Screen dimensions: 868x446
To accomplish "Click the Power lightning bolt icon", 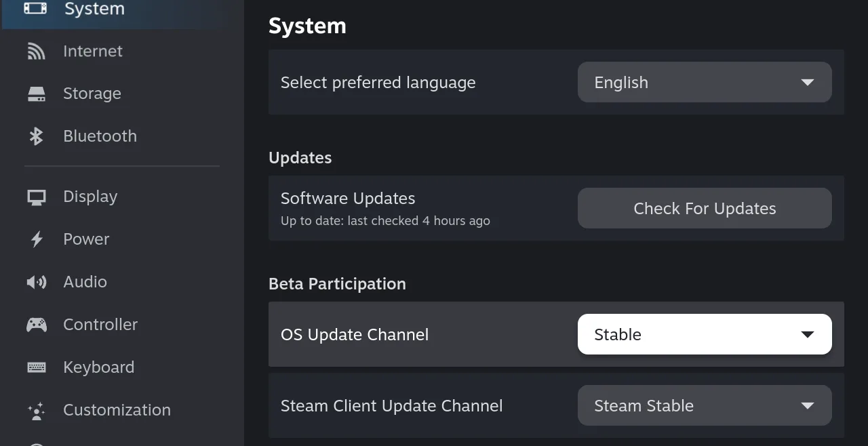I will click(x=37, y=239).
